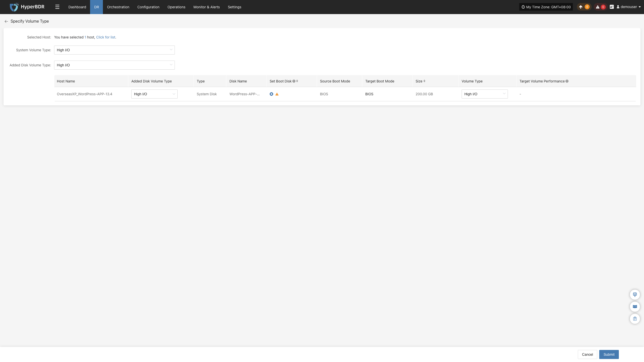Click the Target Boot Mode BIOS value
The height and width of the screenshot is (362, 644).
tap(369, 94)
